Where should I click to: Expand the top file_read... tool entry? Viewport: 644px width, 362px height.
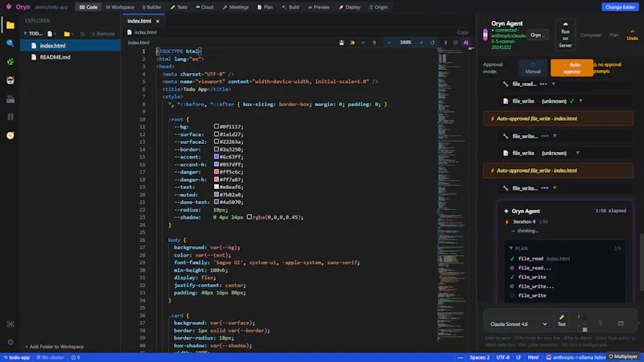point(553,84)
